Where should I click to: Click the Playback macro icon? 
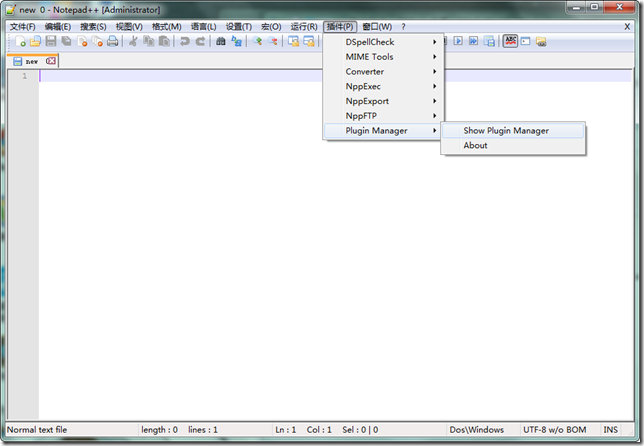(x=458, y=41)
